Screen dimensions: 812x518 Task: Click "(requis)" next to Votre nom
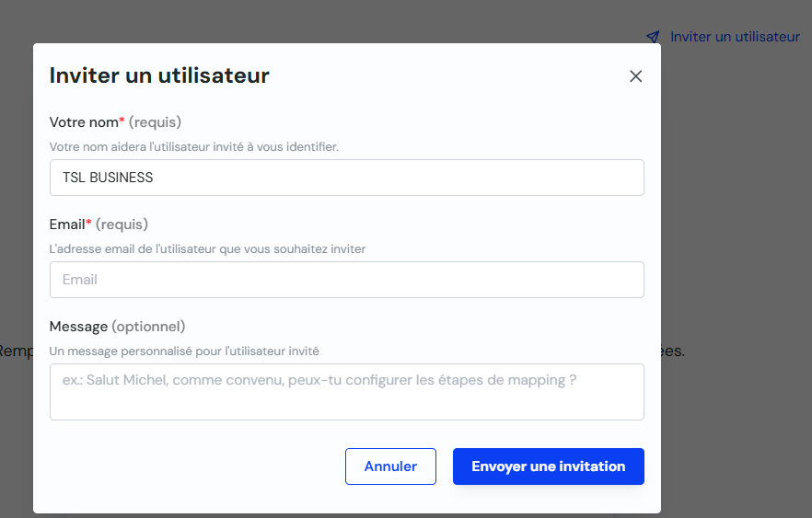tap(155, 122)
